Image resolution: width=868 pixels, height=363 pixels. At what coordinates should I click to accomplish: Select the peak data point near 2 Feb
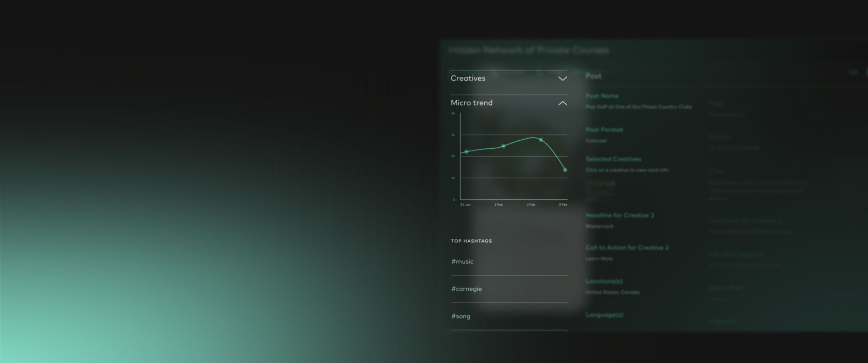(541, 140)
